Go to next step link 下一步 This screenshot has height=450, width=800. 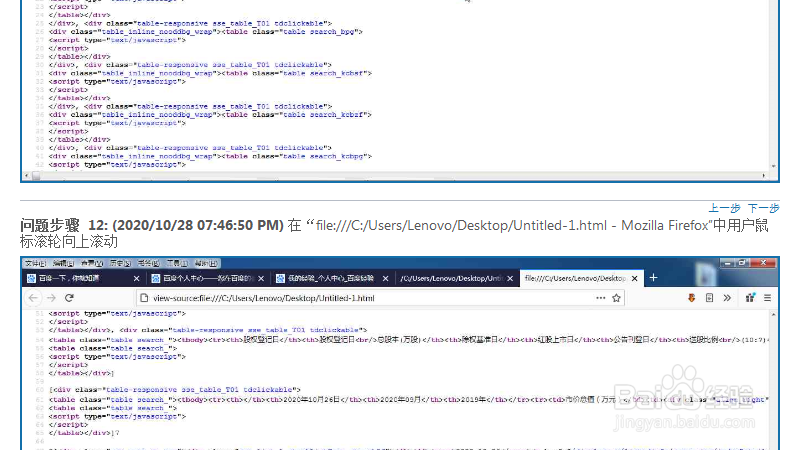tap(764, 208)
